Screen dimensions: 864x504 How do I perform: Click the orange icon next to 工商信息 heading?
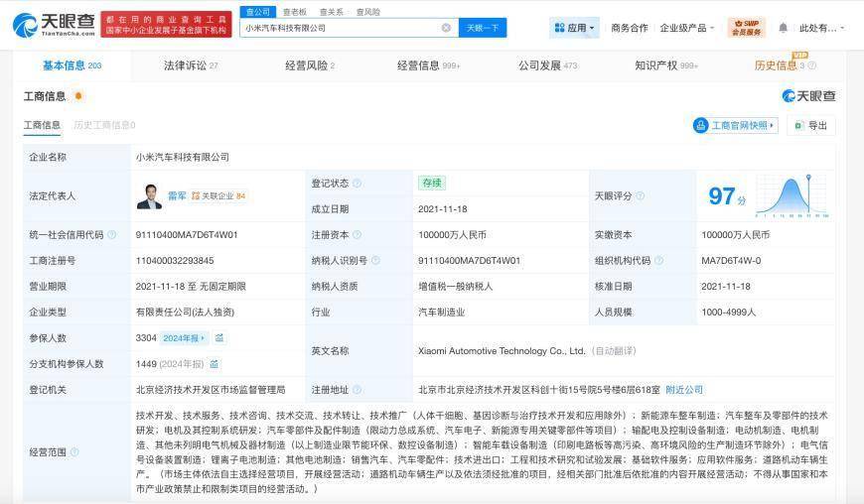coord(78,96)
